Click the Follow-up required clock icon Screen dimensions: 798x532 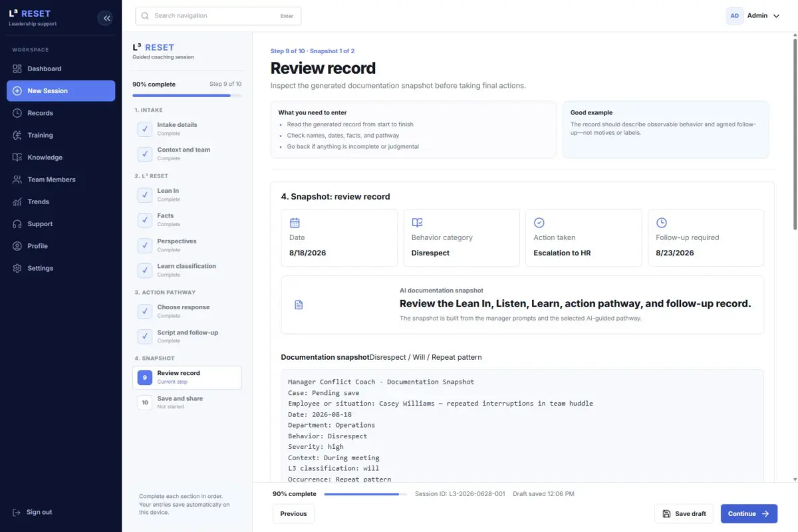pyautogui.click(x=661, y=223)
